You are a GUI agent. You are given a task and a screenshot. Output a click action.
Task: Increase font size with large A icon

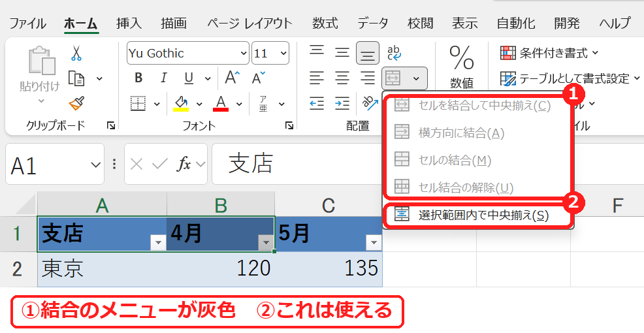point(232,78)
